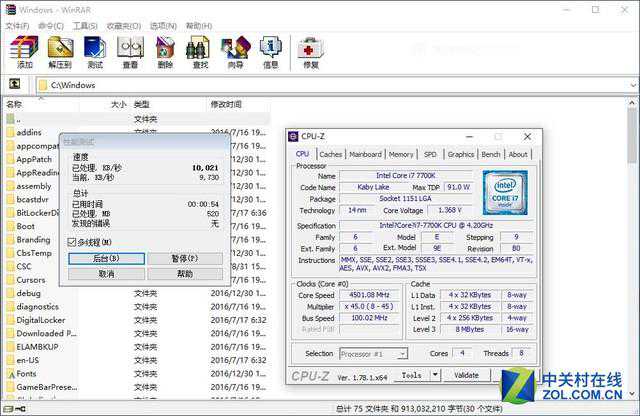Click the 测试 (Test) toolbar icon
The width and height of the screenshot is (640, 416).
95,49
